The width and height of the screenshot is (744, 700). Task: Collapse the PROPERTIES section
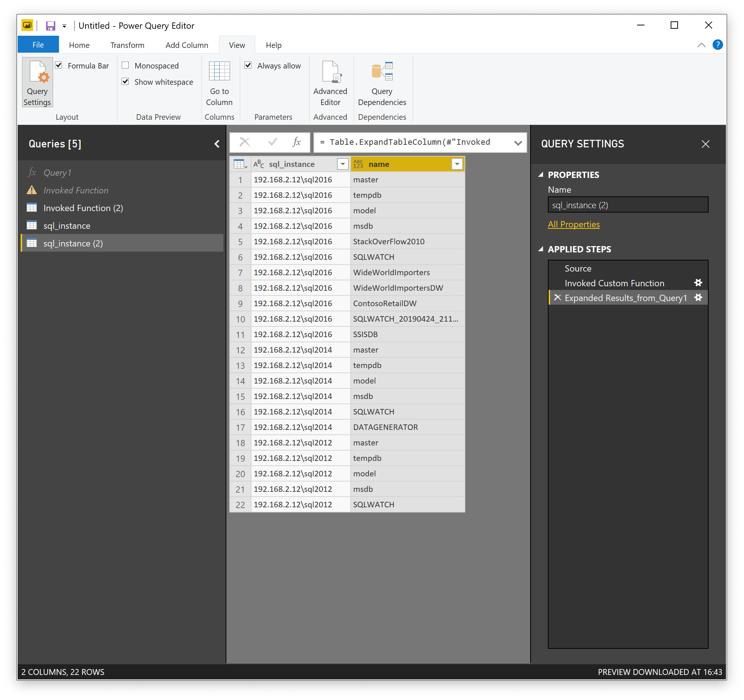[x=541, y=175]
